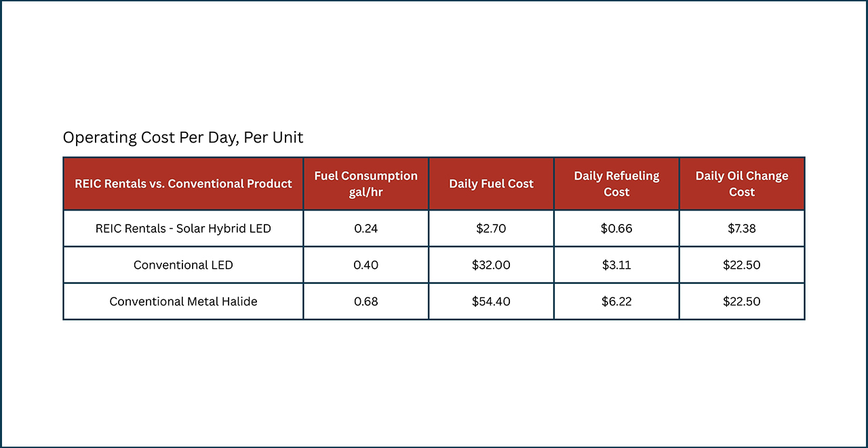Select the $6.22 refueling cost cell
This screenshot has height=448, width=868.
616,301
